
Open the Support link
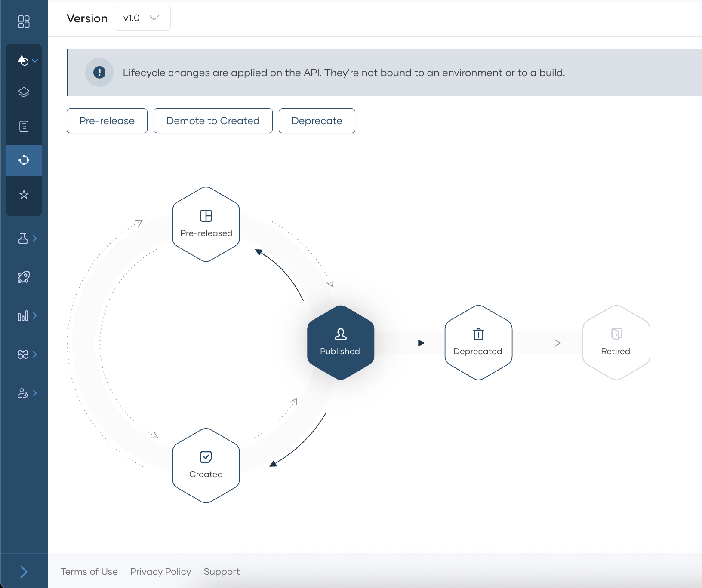point(222,571)
